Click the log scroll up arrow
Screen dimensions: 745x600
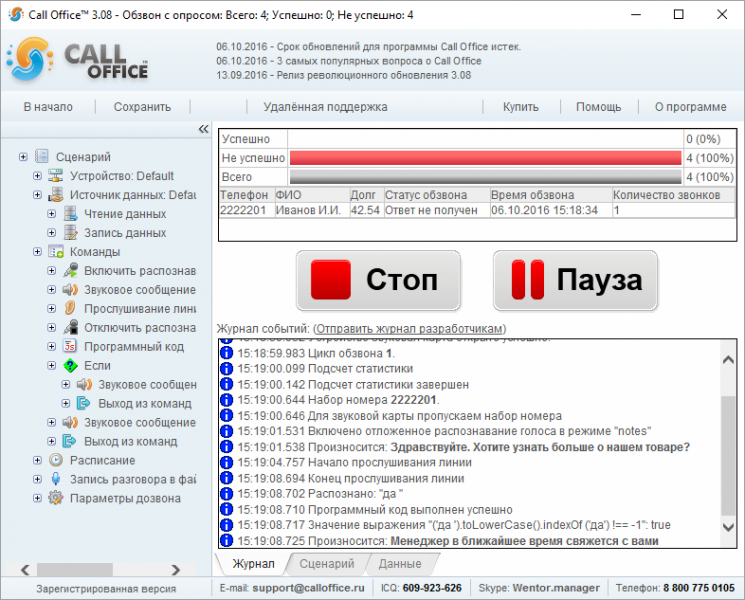point(728,360)
